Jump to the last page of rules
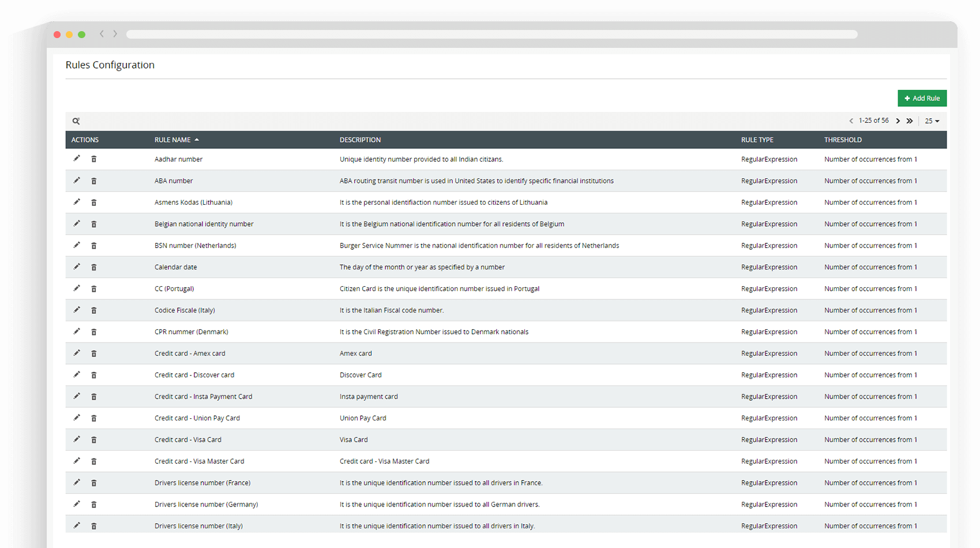This screenshot has height=548, width=980. tap(910, 121)
